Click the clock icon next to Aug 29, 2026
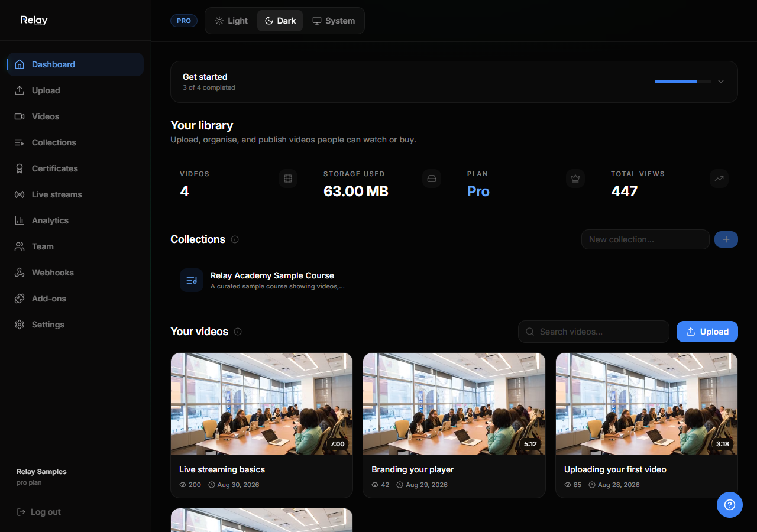The height and width of the screenshot is (532, 757). point(400,485)
